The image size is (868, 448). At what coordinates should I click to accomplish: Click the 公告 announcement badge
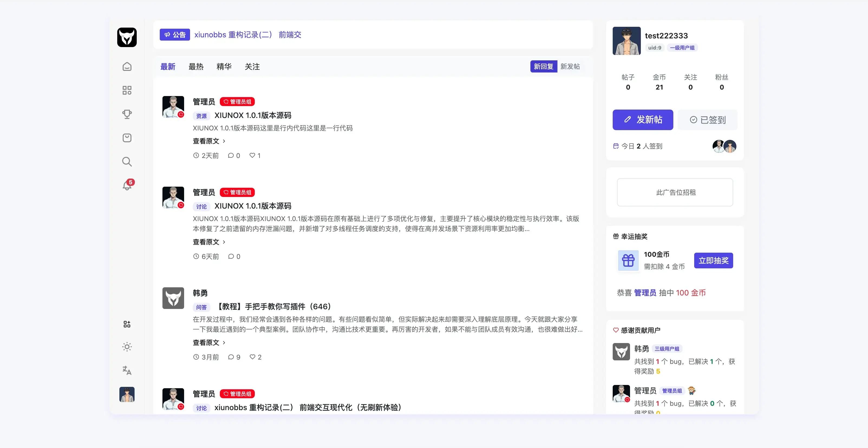(175, 35)
